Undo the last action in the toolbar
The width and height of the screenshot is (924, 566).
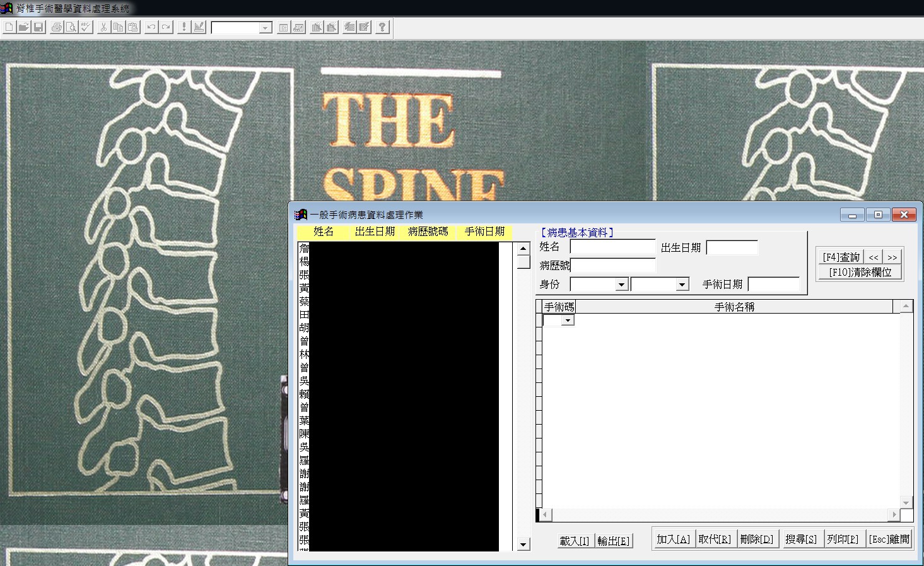point(151,27)
